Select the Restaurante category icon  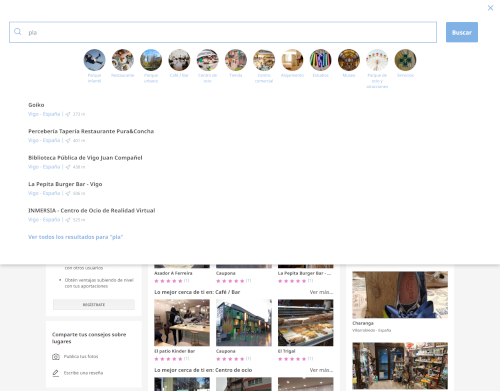point(123,60)
